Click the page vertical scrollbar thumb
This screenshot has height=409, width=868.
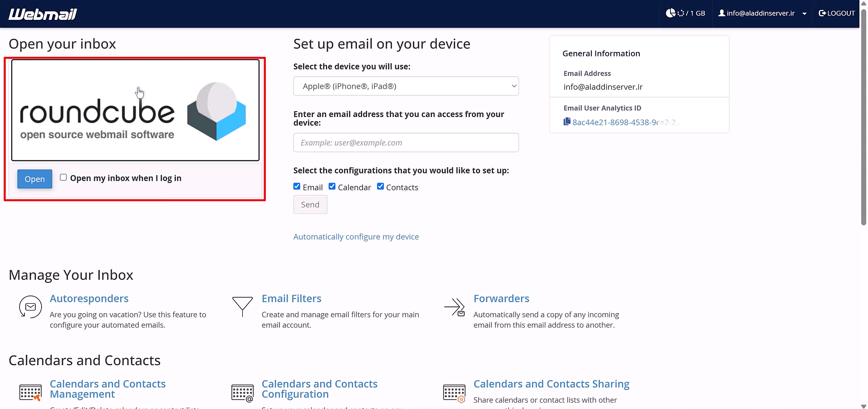[863, 117]
